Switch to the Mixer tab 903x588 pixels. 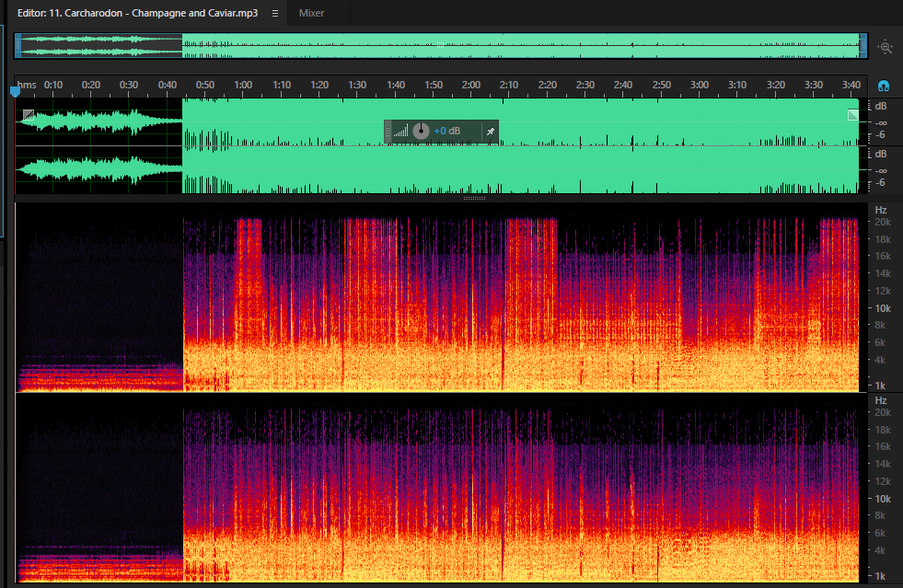click(x=311, y=13)
